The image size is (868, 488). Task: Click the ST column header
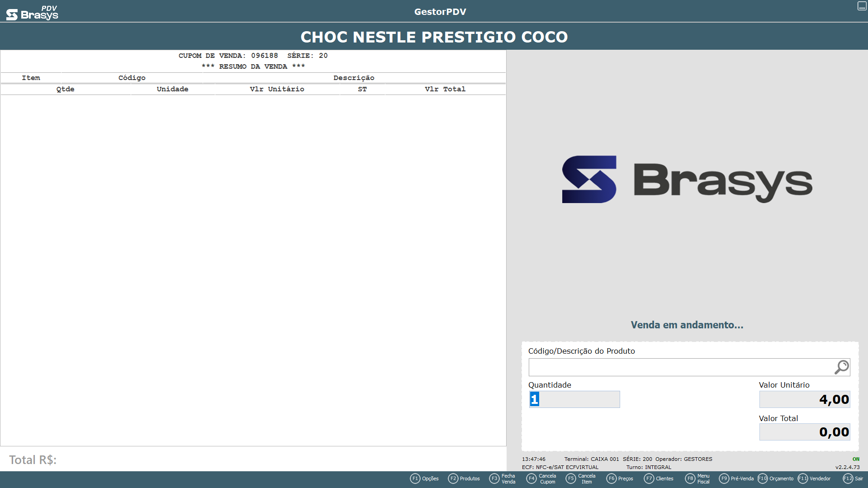[x=362, y=89]
